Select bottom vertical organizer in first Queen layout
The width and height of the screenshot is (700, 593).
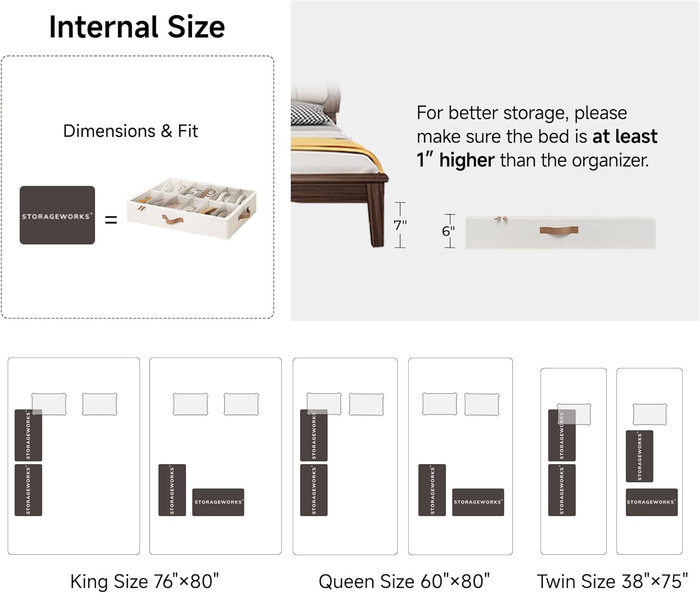314,490
